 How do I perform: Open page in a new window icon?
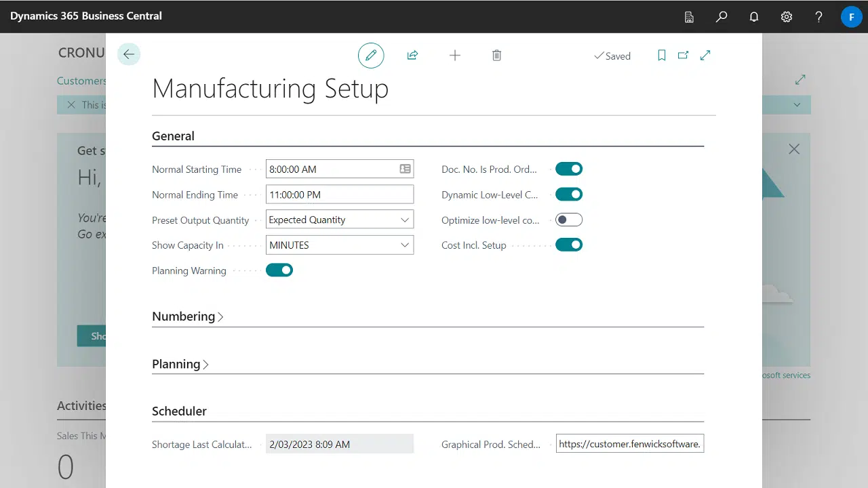pos(683,55)
